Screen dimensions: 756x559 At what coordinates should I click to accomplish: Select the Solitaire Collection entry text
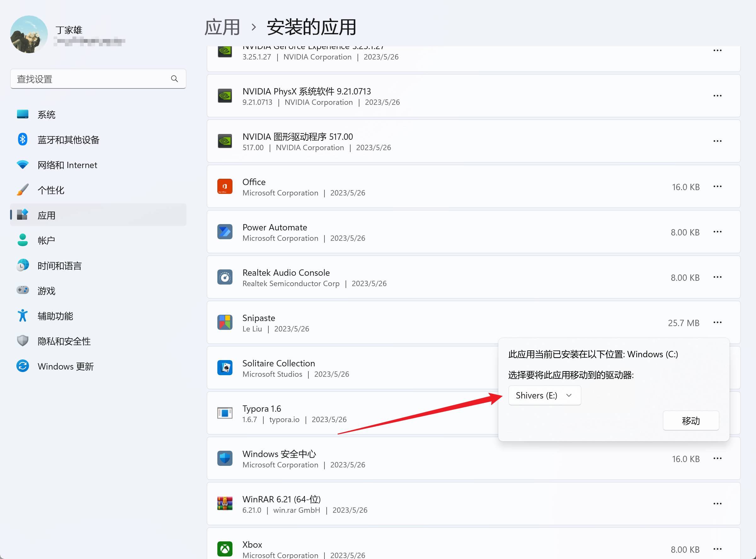(279, 364)
